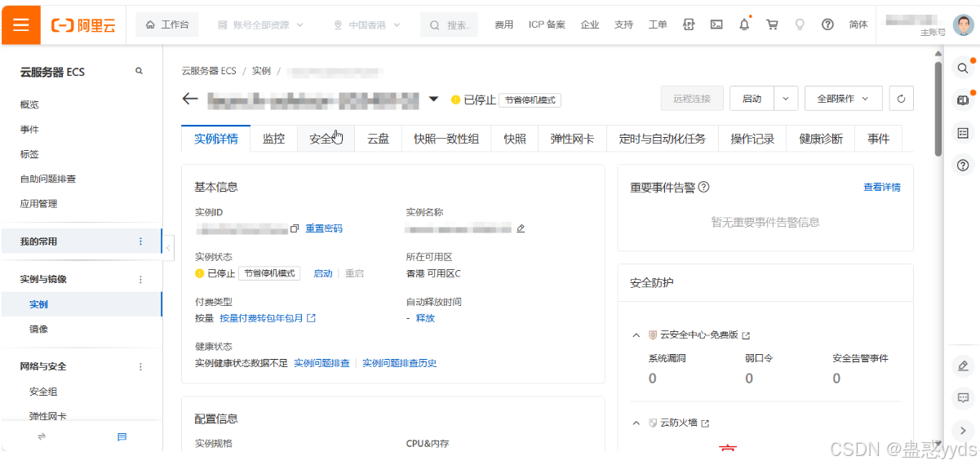This screenshot has height=465, width=980.
Task: Open the 中国香港 region dropdown
Action: point(367,24)
